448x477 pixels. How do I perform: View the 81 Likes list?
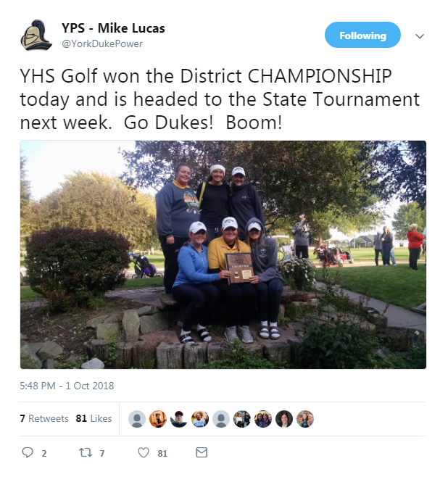point(94,418)
